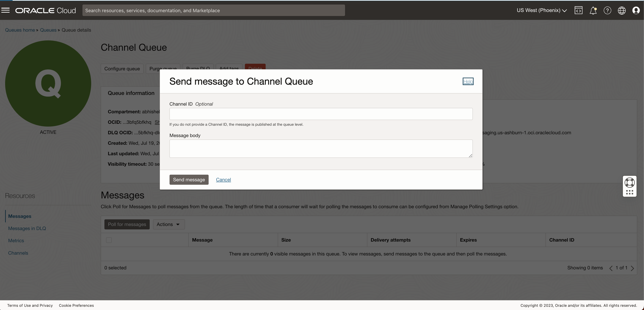Select all messages in the table
Viewport: 644px width, 310px height.
pyautogui.click(x=109, y=240)
